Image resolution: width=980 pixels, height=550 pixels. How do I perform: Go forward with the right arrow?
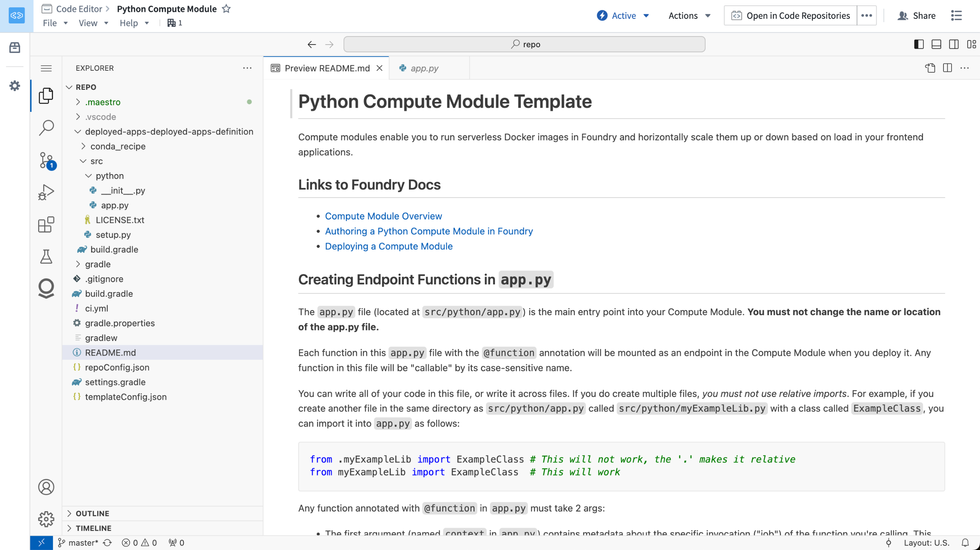329,44
